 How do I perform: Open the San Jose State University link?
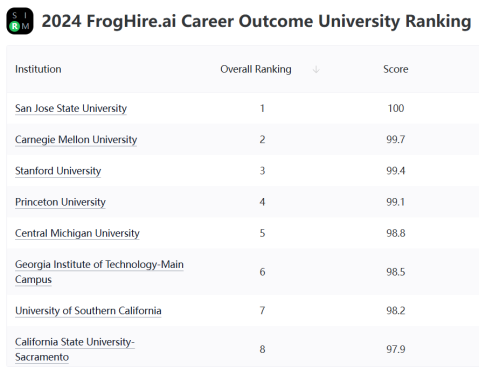[71, 108]
